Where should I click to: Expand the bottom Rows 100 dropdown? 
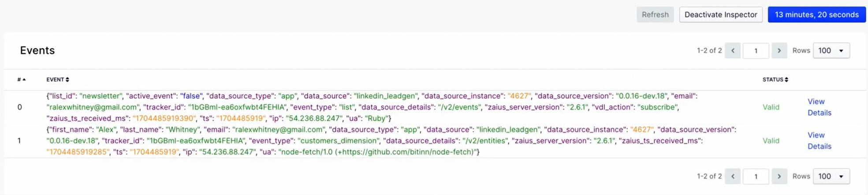pos(831,176)
